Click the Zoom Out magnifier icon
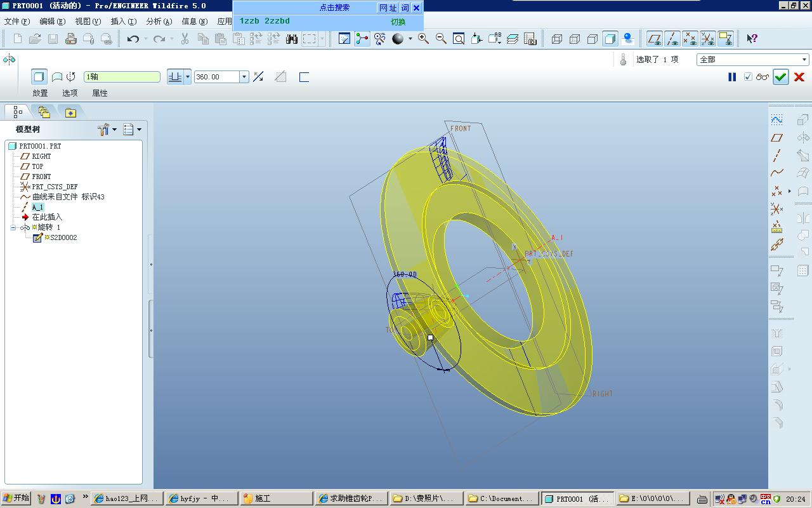Screen dimensions: 812x508 pos(441,39)
